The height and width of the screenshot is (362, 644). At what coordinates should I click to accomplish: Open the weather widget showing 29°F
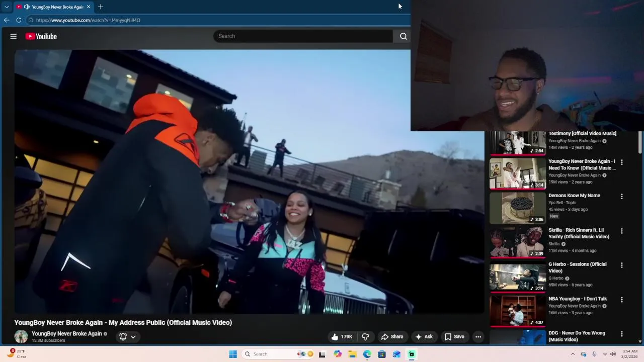[16, 354]
